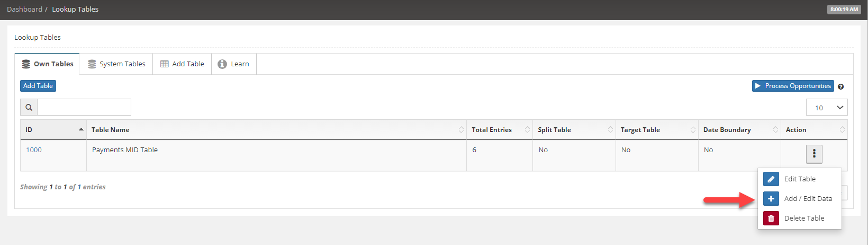Click the plus Add / Edit Data icon
This screenshot has height=245, width=868.
point(771,199)
